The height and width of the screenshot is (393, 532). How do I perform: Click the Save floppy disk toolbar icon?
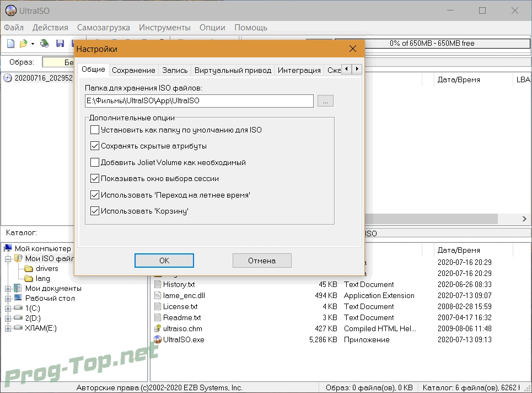[x=60, y=44]
